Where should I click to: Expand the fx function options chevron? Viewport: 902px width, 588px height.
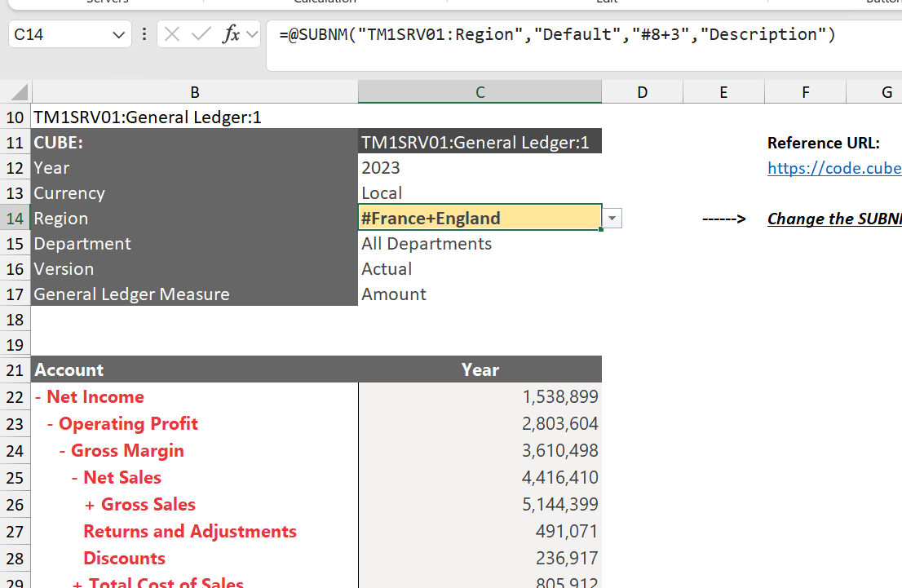pos(252,34)
